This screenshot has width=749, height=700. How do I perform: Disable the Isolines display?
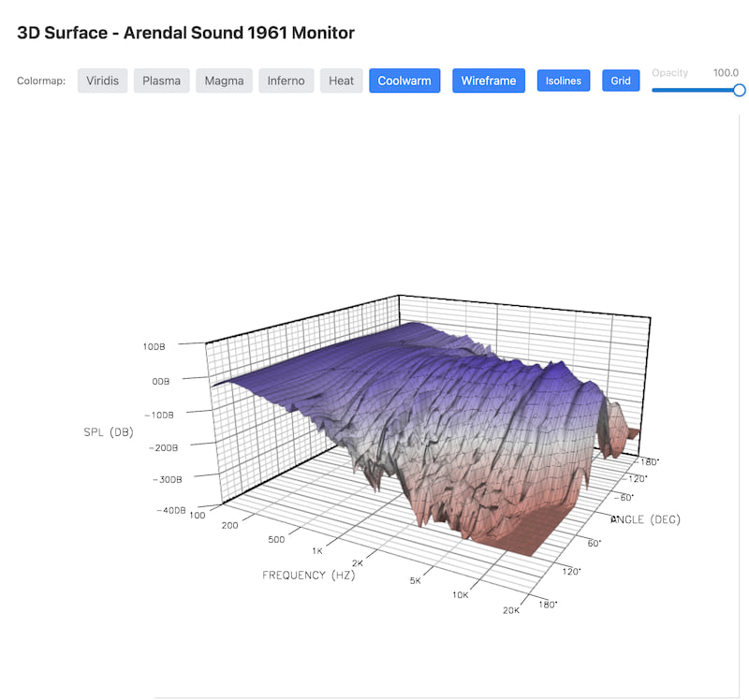coord(564,80)
